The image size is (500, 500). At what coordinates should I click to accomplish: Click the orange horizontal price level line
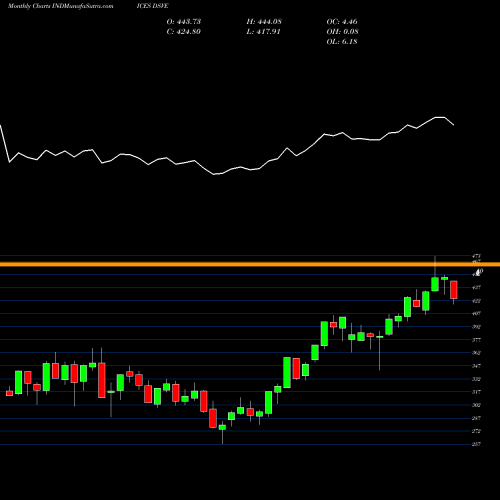(x=250, y=264)
